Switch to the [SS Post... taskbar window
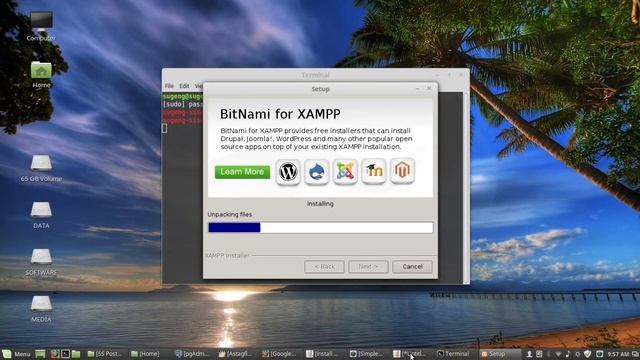640x360 pixels. 104,354
